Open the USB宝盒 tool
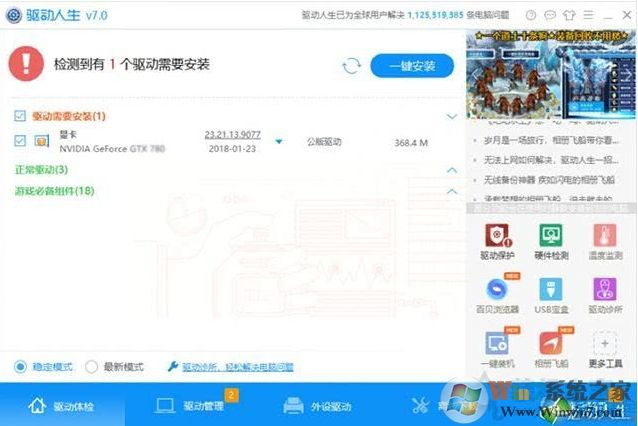Image resolution: width=638 pixels, height=426 pixels. click(551, 295)
